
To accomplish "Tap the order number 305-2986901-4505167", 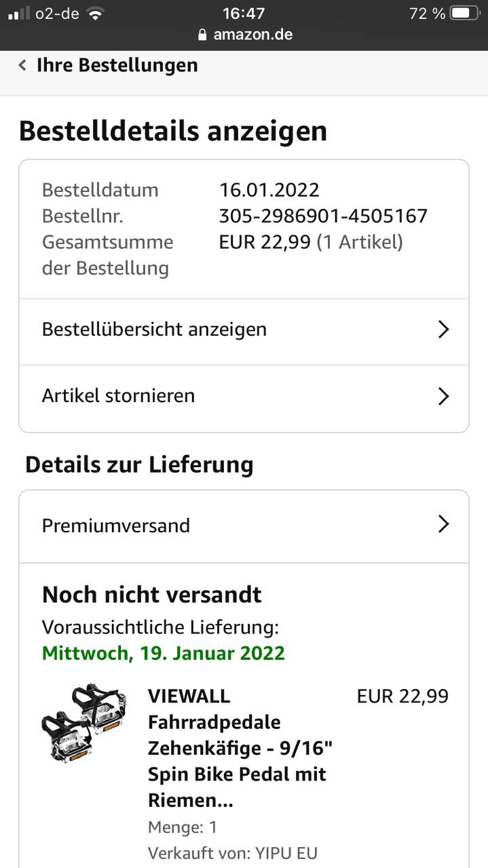I will (x=323, y=216).
